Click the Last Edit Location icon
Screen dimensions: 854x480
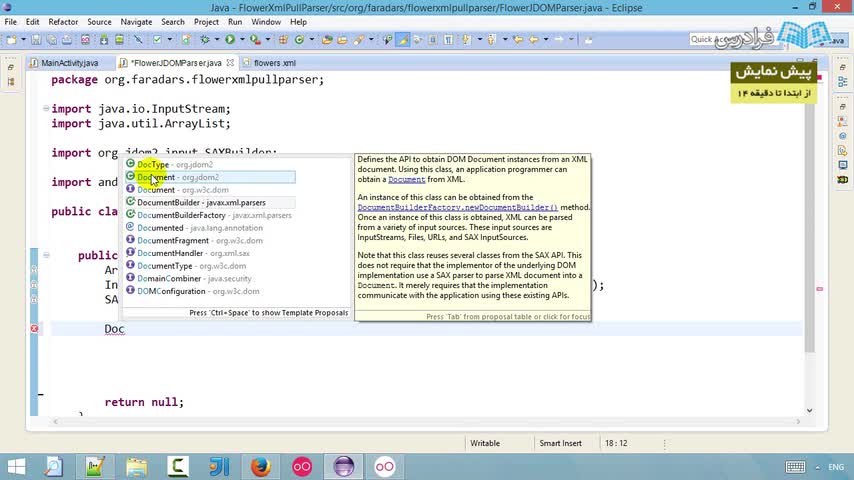pyautogui.click(x=518, y=40)
